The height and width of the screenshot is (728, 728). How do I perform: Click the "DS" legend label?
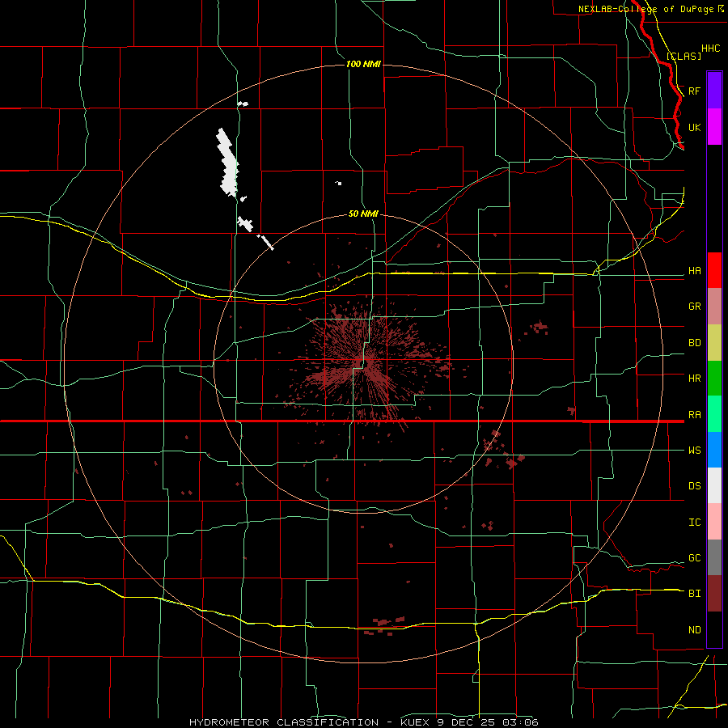pos(694,486)
